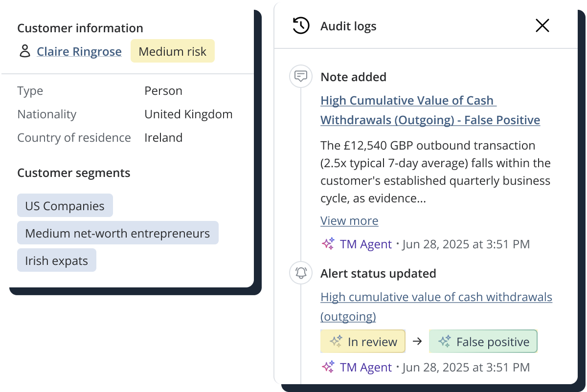Click the Audit logs history clock icon
Viewport: 587px width, 392px height.
click(x=301, y=26)
